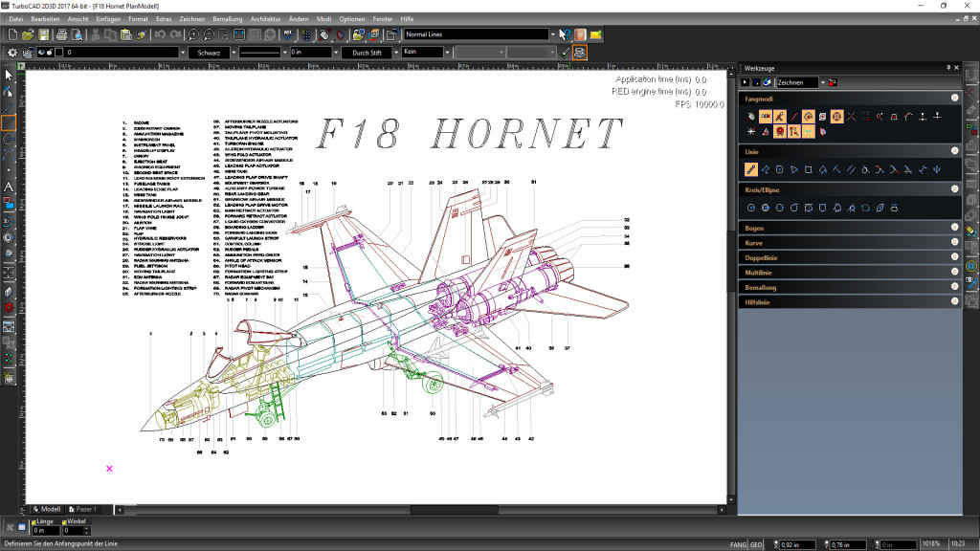Select the selection arrow tool in left toolbar
Screen dimensions: 980x551
(x=7, y=76)
